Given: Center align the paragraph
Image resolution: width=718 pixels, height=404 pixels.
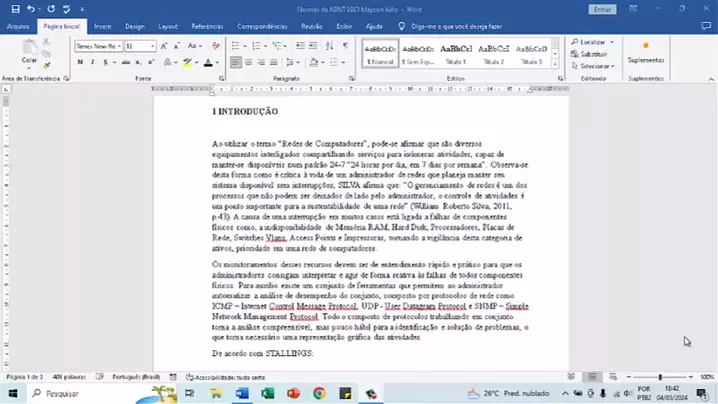Looking at the screenshot, I should pyautogui.click(x=248, y=62).
